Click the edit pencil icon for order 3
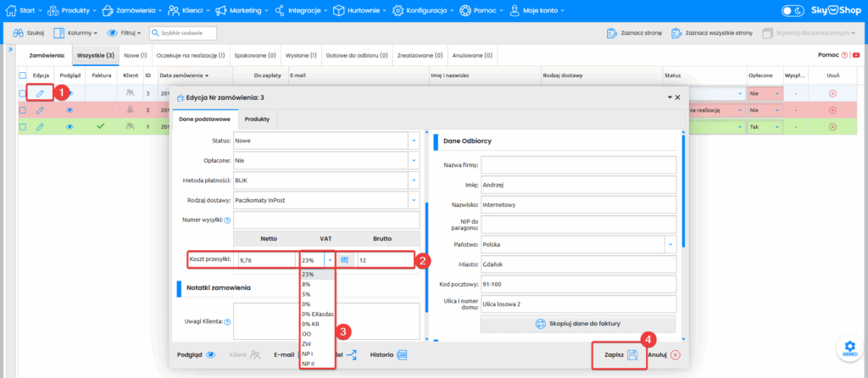 (40, 93)
